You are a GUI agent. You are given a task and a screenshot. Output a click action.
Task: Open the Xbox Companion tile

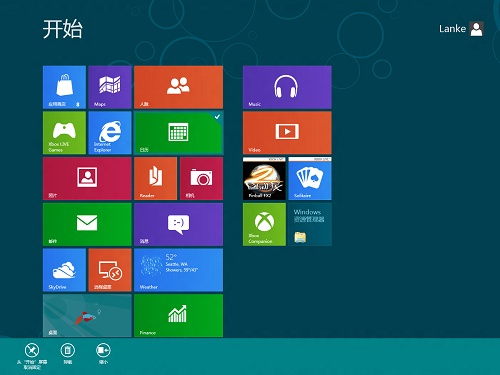point(264,224)
